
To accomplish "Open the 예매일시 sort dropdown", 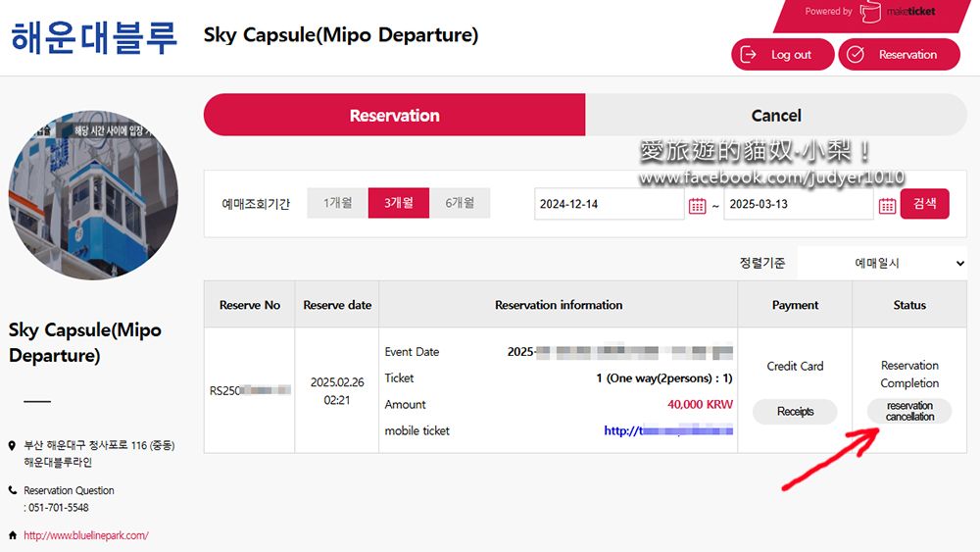I will pyautogui.click(x=882, y=263).
